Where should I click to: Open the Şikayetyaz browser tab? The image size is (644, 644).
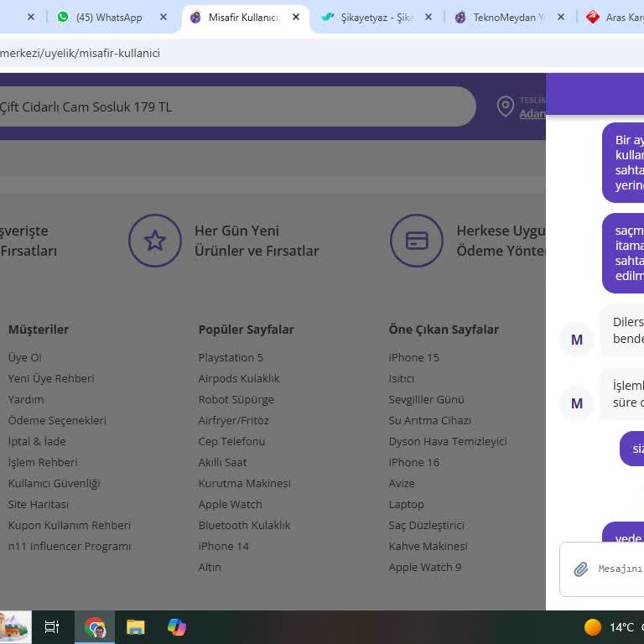pyautogui.click(x=377, y=18)
